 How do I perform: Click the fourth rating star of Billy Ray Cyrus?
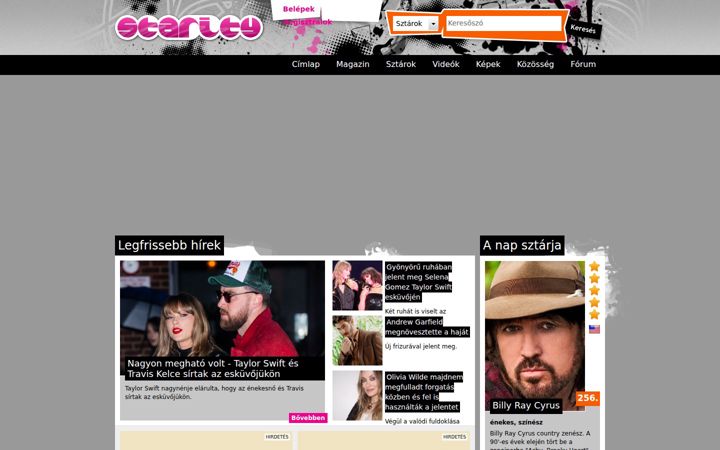point(595,302)
